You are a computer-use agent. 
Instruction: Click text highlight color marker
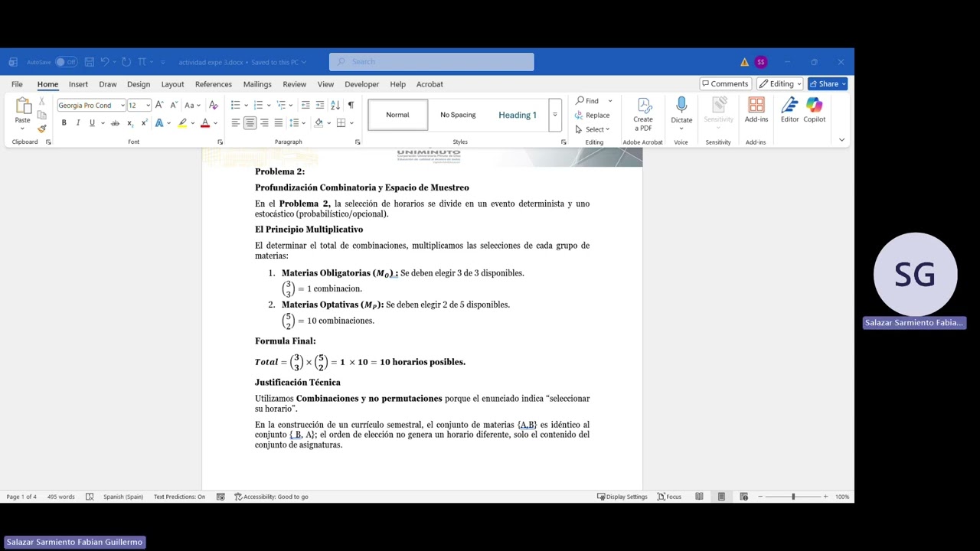(x=182, y=122)
